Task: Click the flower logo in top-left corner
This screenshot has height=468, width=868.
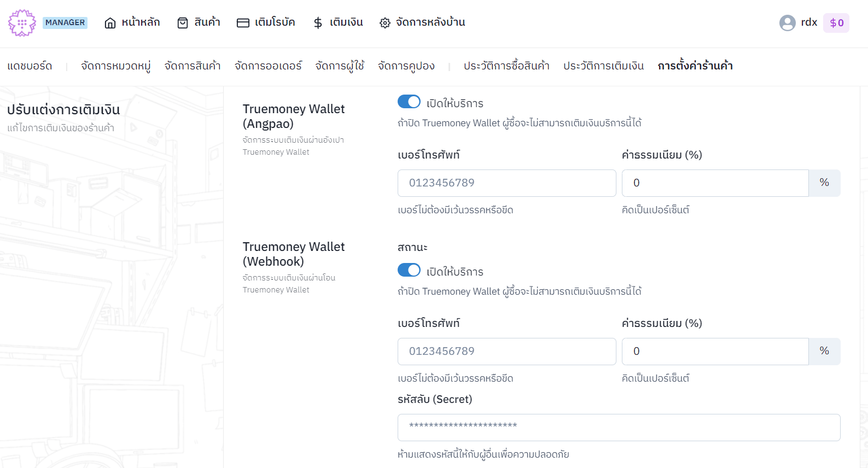Action: [22, 24]
